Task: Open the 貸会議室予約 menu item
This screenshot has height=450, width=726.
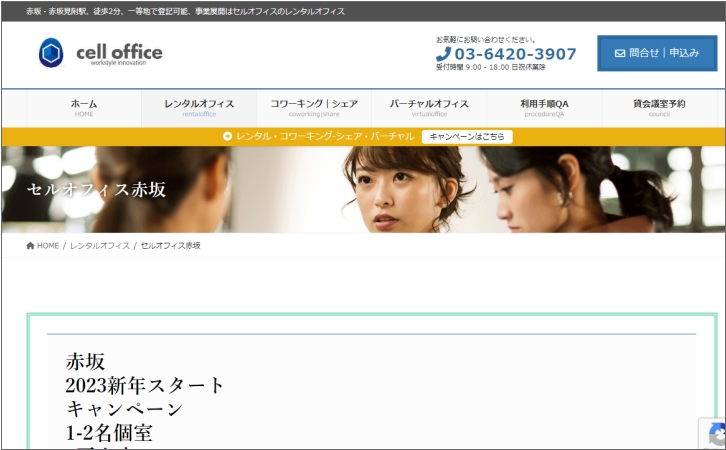Action: (659, 108)
